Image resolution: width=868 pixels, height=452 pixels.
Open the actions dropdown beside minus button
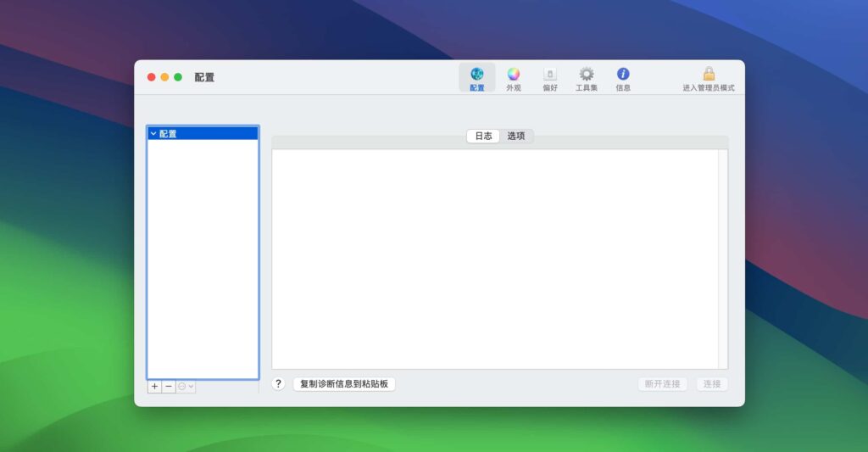(186, 386)
